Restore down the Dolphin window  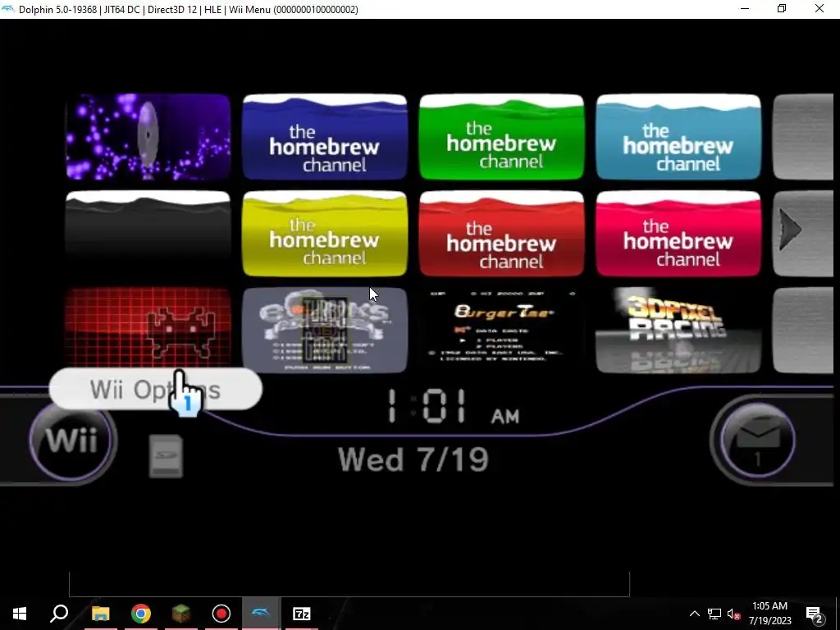point(782,9)
